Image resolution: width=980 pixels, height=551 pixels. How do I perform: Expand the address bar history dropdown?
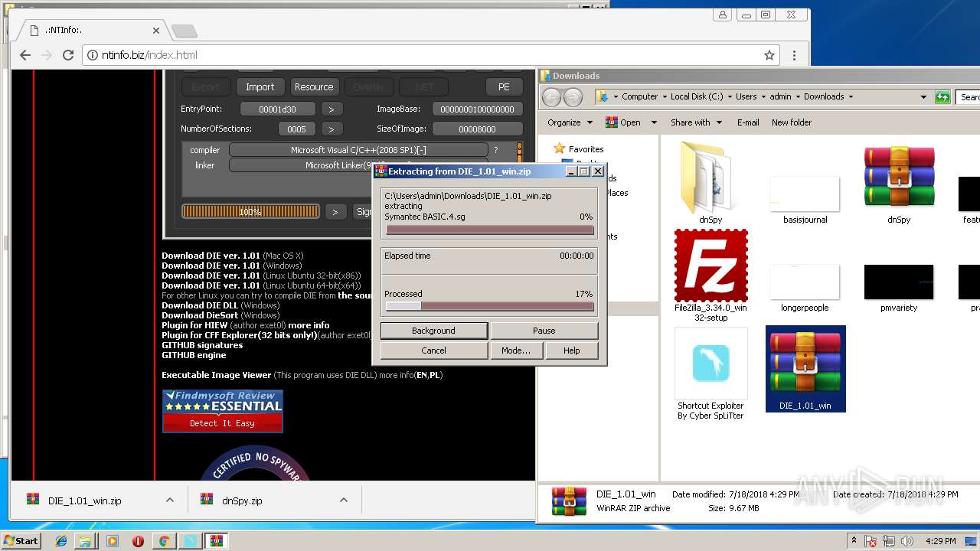923,97
